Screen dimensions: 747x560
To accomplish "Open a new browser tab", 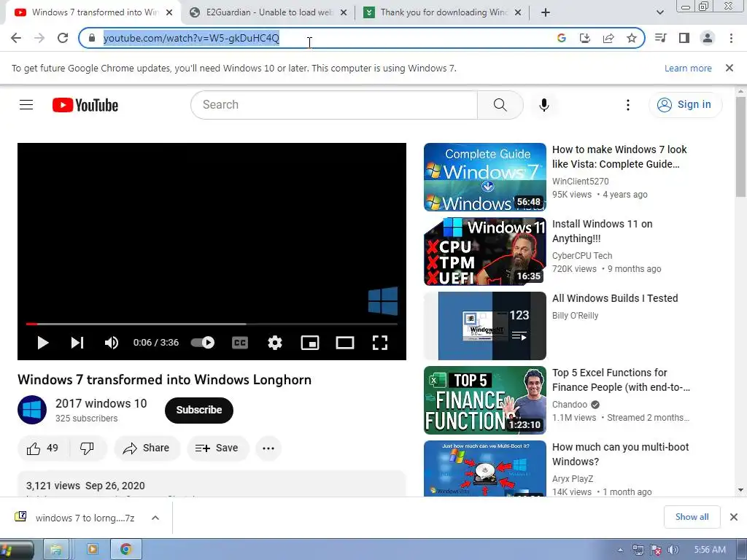I will 546,13.
